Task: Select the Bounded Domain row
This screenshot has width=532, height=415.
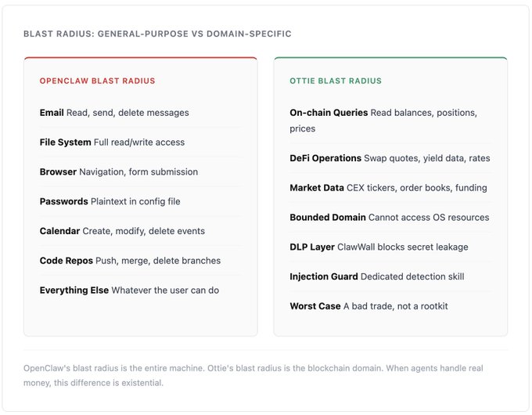Action: click(x=389, y=218)
